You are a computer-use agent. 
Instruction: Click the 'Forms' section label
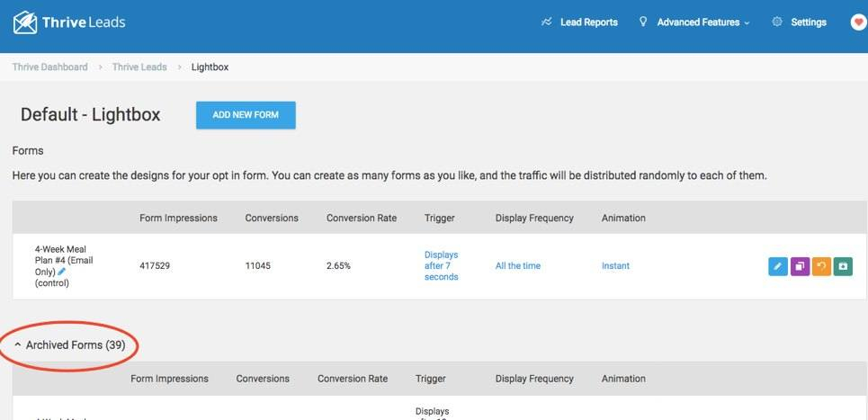[x=28, y=150]
